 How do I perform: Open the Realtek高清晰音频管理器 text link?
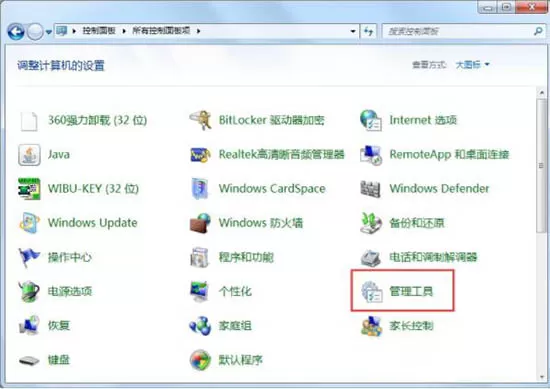tap(282, 154)
